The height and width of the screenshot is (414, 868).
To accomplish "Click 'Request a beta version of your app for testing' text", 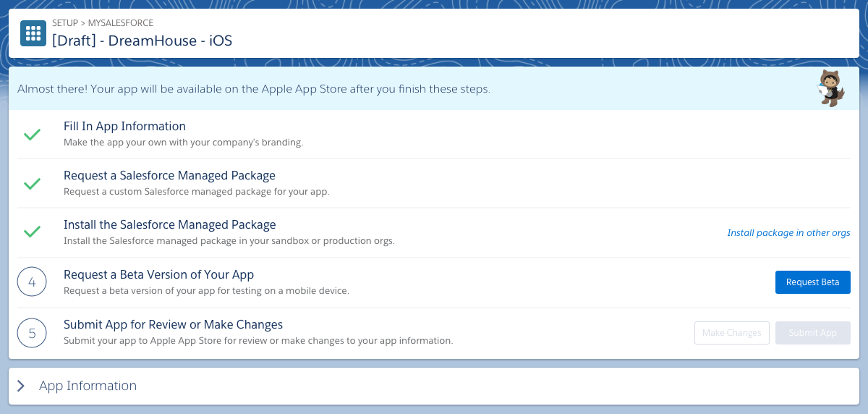I will tap(206, 291).
